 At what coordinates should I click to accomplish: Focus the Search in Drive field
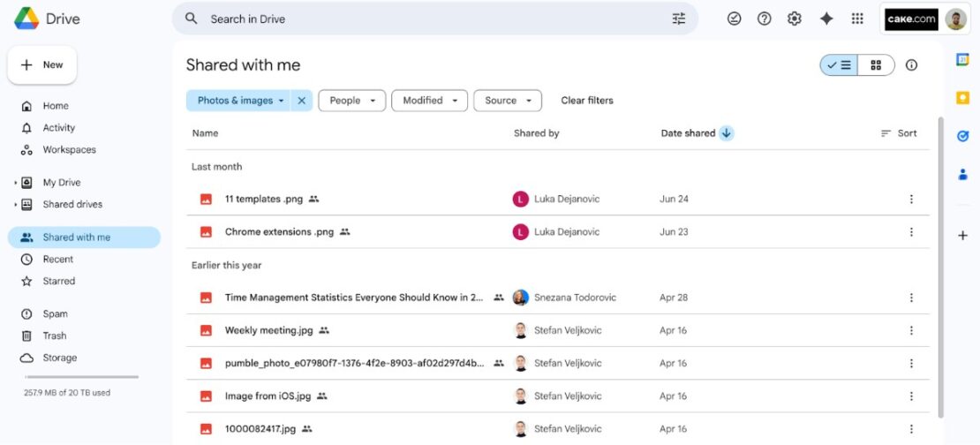click(435, 19)
